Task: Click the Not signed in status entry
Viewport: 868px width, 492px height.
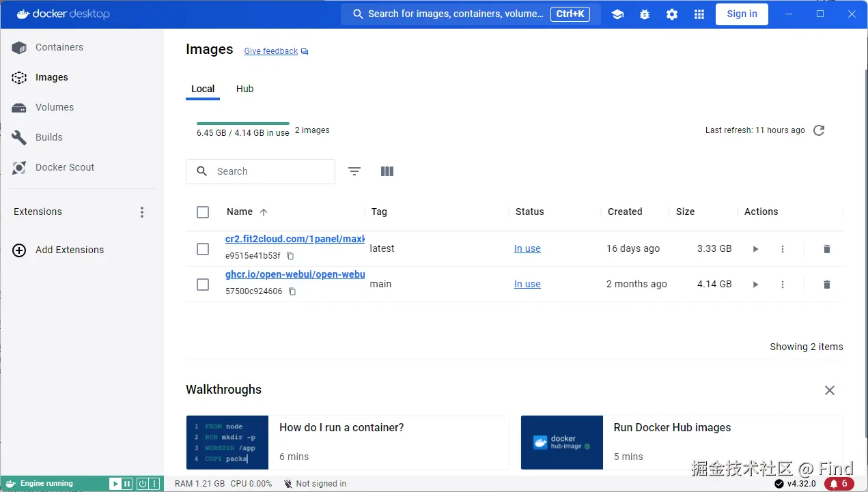Action: pyautogui.click(x=315, y=484)
